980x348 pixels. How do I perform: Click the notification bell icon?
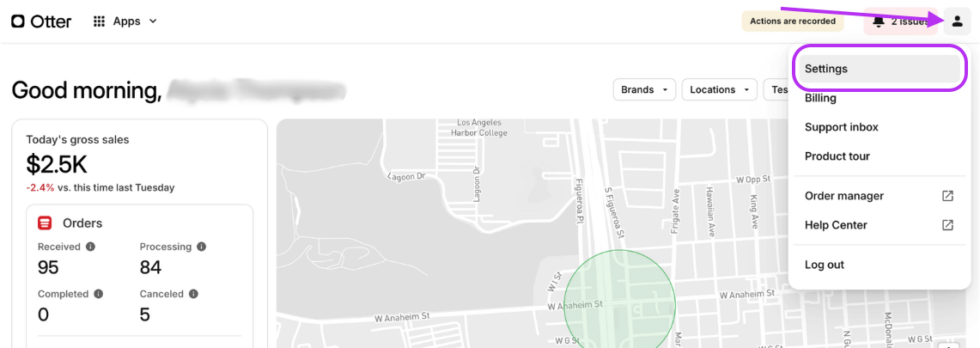pyautogui.click(x=880, y=21)
